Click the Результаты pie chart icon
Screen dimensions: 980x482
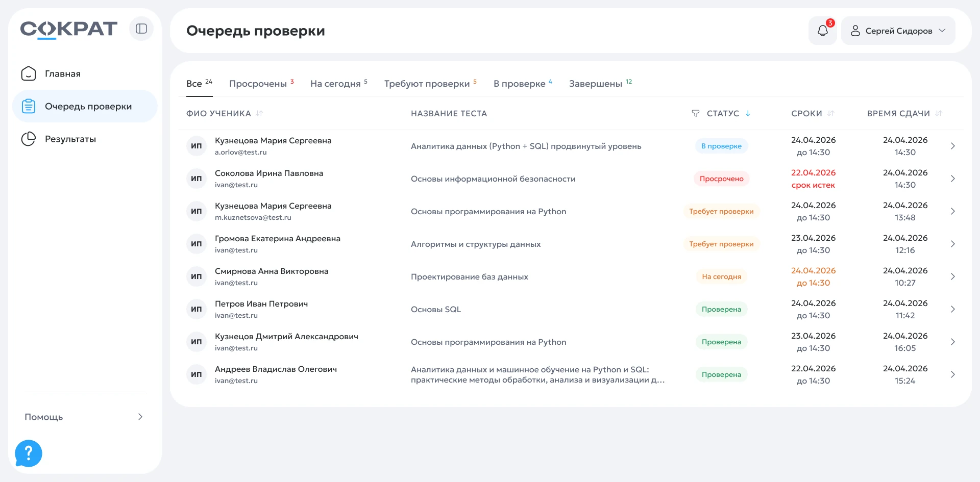29,139
